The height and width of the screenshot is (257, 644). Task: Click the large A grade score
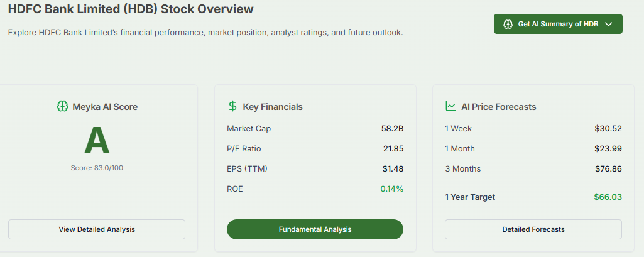(x=97, y=141)
